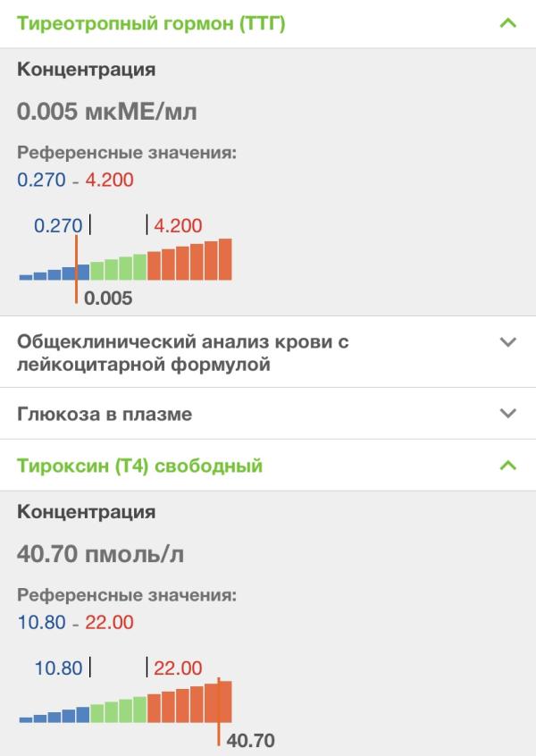Click blue low-range bars in T4 chart
This screenshot has width=536, height=756.
pyautogui.click(x=54, y=715)
